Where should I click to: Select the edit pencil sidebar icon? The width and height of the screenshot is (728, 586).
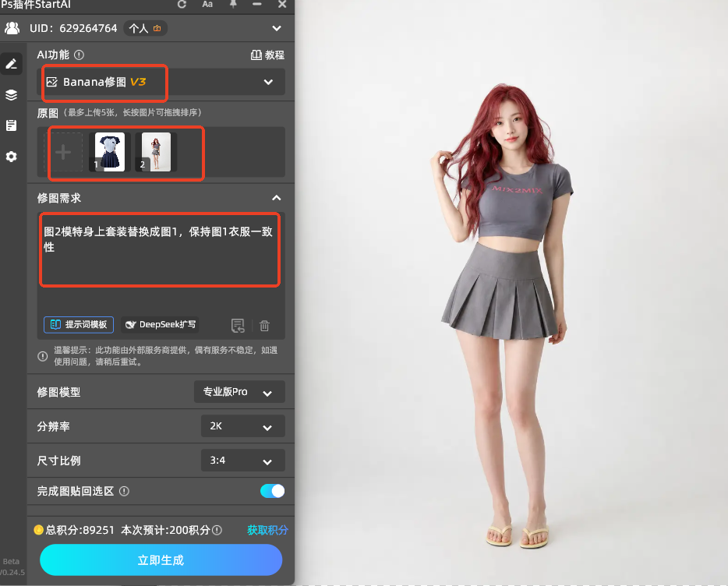(x=11, y=64)
